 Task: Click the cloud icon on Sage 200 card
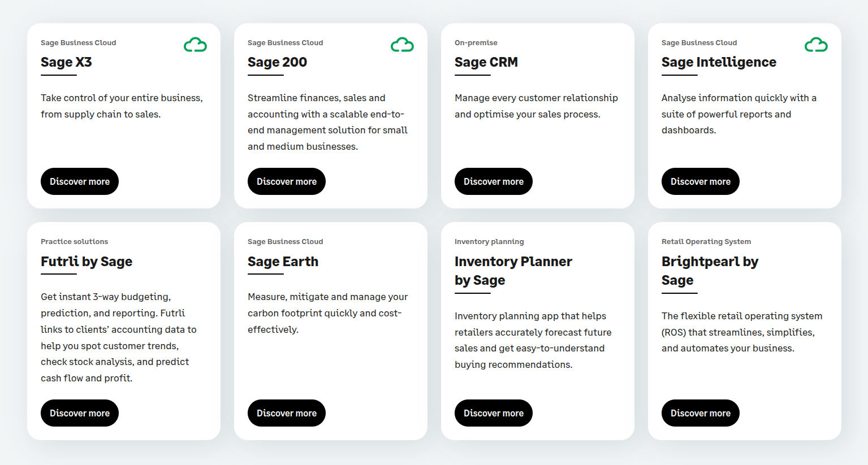point(402,45)
